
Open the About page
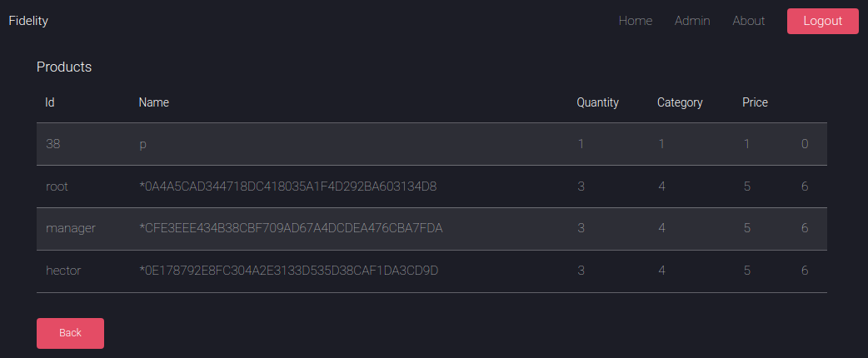click(x=749, y=21)
